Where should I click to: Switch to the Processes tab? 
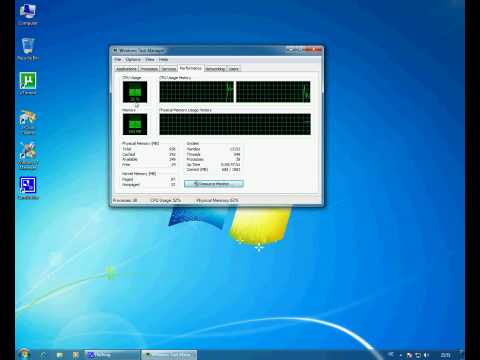(x=149, y=69)
